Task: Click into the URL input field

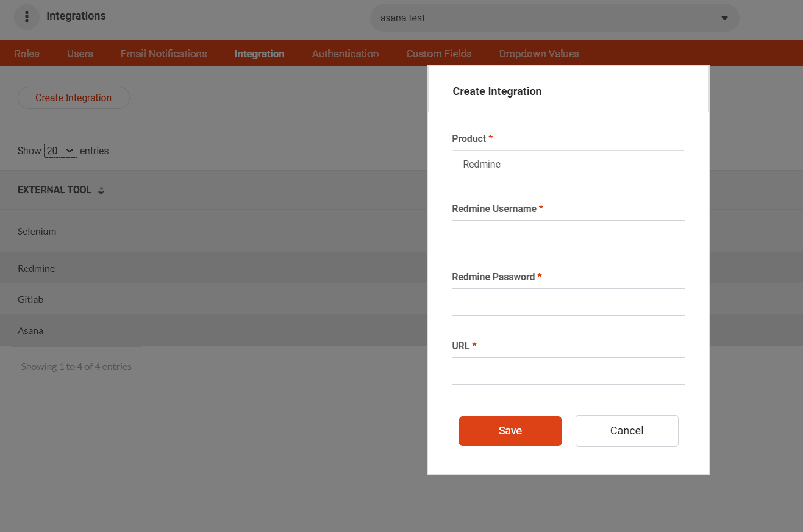Action: (x=568, y=371)
